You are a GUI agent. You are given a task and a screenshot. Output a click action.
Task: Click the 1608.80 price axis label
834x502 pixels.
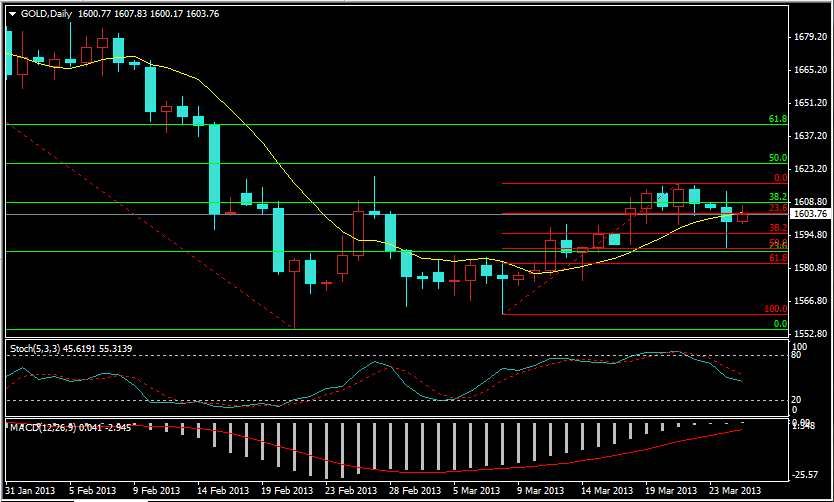pyautogui.click(x=810, y=202)
